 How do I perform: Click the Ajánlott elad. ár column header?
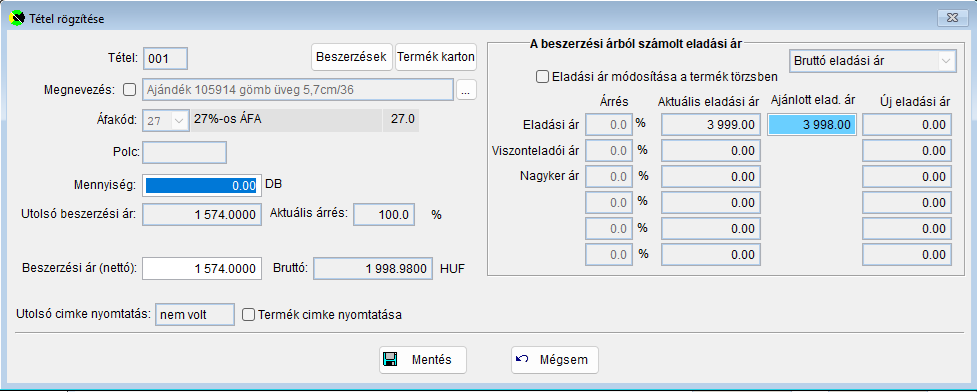[x=813, y=100]
